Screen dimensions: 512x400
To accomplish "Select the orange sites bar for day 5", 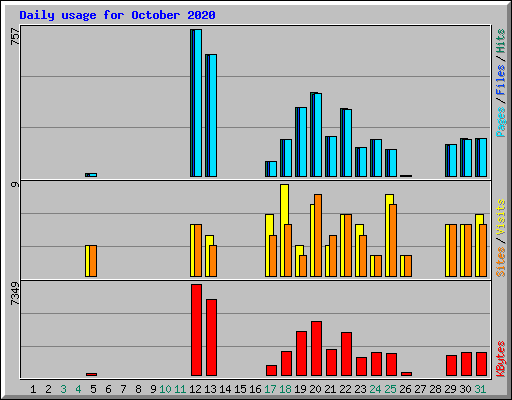I will [93, 261].
